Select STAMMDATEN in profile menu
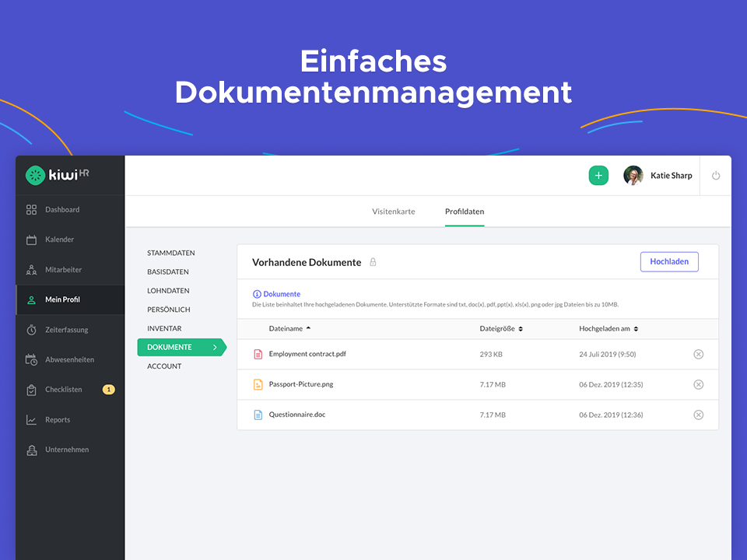 [171, 253]
